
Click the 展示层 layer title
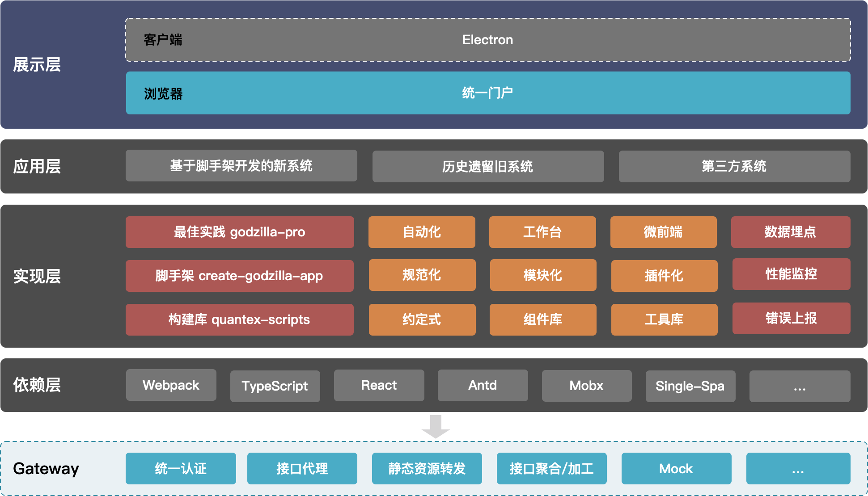pyautogui.click(x=37, y=65)
